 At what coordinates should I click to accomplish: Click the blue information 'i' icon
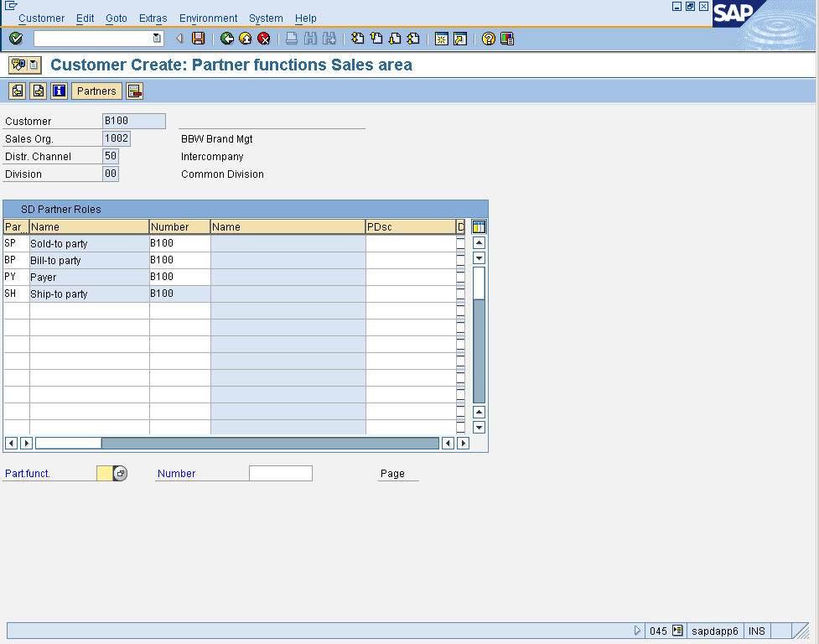[x=59, y=91]
